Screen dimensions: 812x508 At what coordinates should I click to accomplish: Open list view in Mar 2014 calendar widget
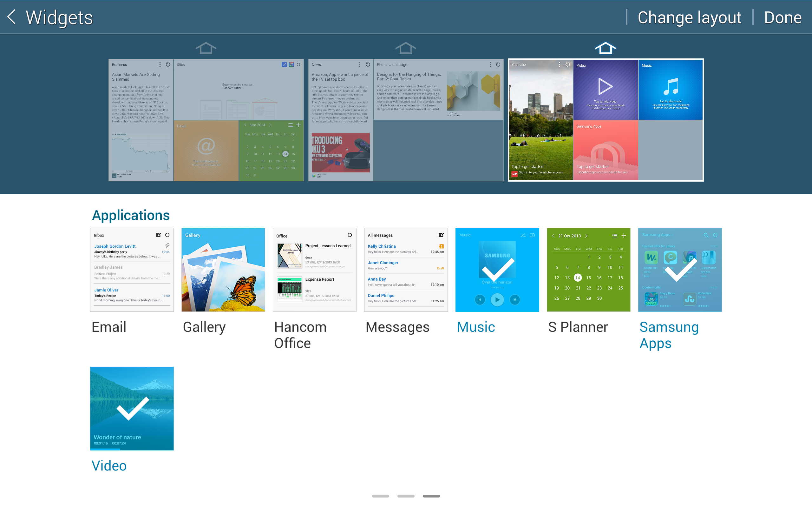click(x=290, y=125)
